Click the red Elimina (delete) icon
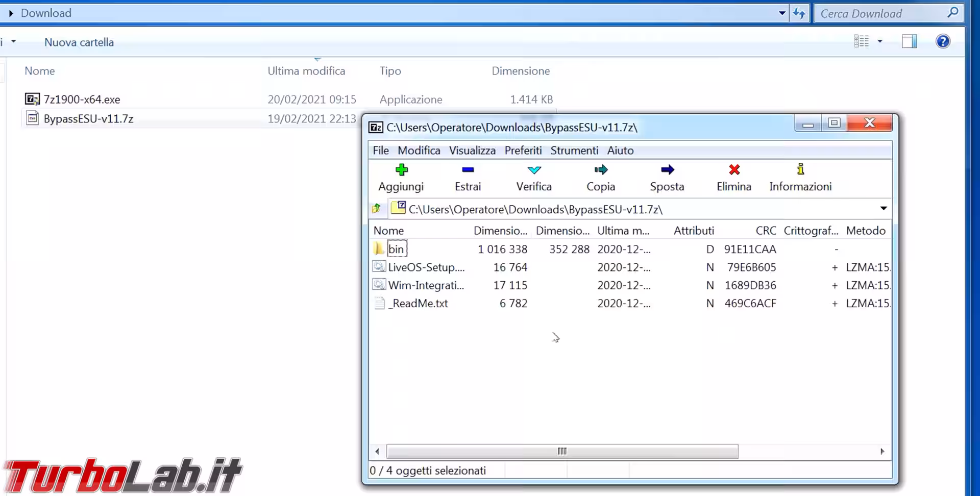The height and width of the screenshot is (496, 980). pos(734,170)
